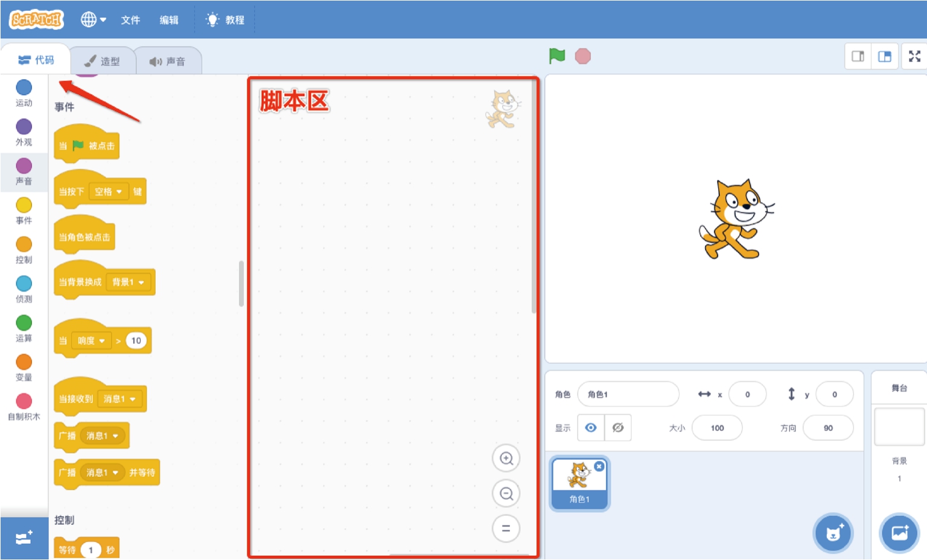Click the 当角色被点击 block

[84, 236]
